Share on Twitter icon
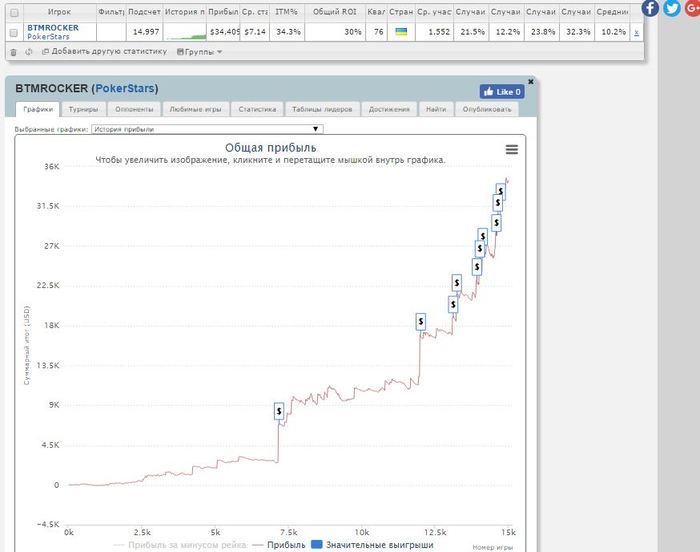This screenshot has width=700, height=552. tap(671, 7)
